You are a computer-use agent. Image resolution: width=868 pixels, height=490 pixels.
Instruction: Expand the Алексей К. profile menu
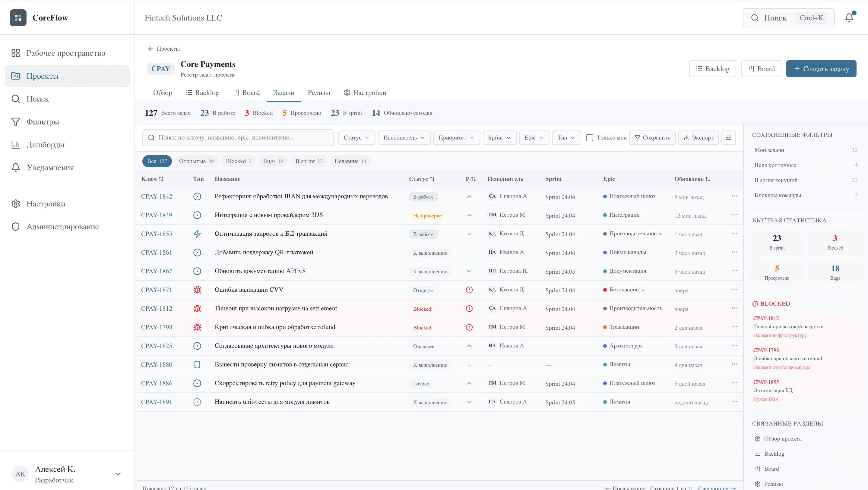pos(118,473)
